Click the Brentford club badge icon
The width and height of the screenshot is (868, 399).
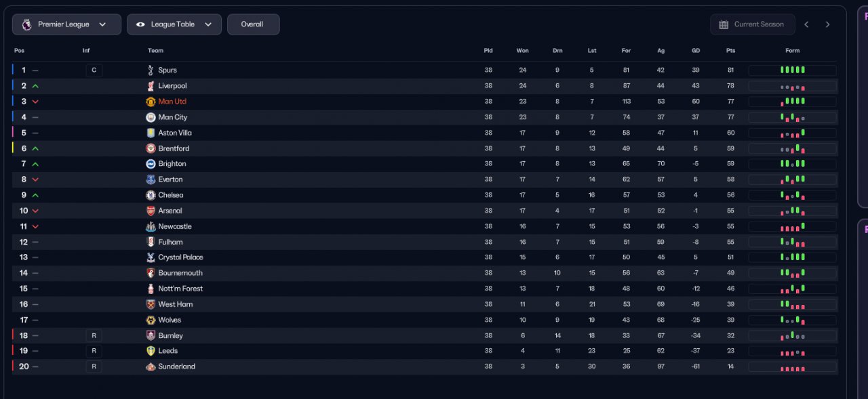click(x=151, y=148)
